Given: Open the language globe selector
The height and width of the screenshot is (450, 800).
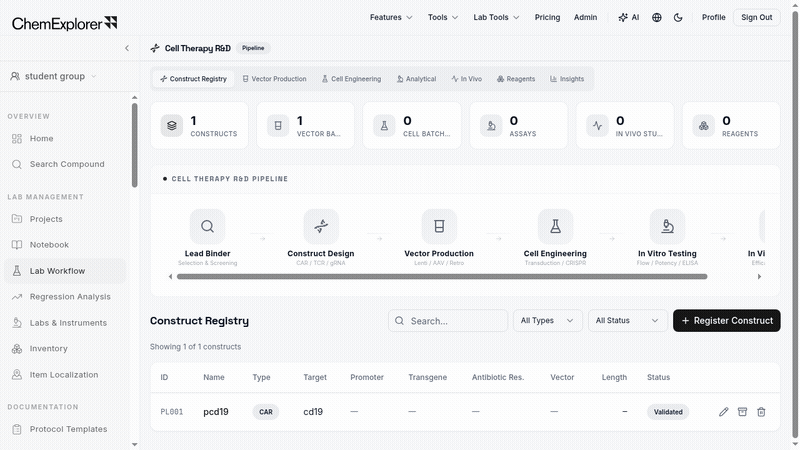Looking at the screenshot, I should 657,17.
